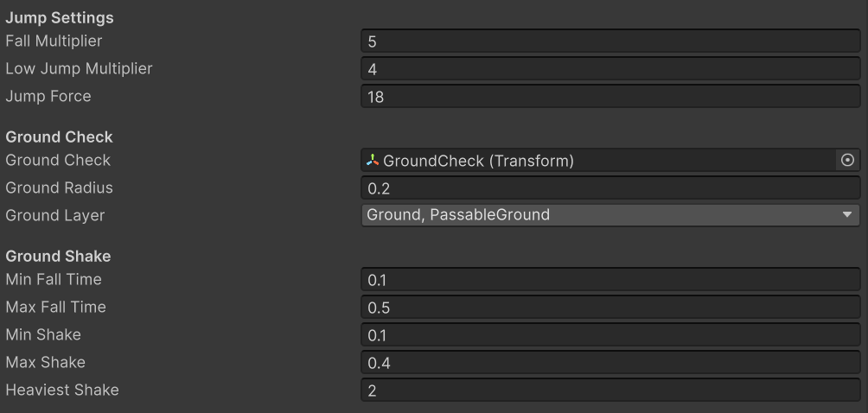Select the Max Fall Time field
This screenshot has width=868, height=413.
610,308
